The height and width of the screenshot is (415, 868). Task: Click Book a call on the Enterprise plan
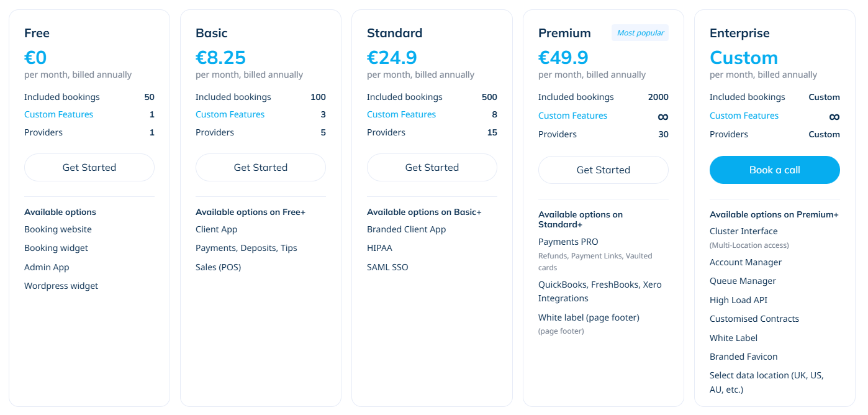click(x=774, y=170)
